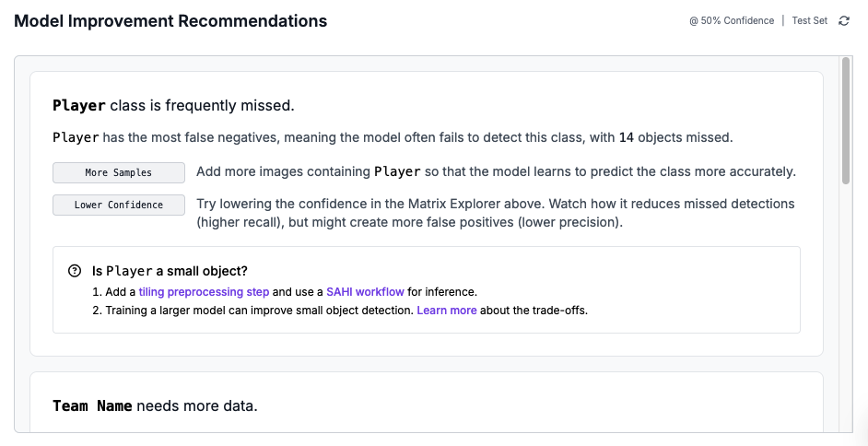868x446 pixels.
Task: Click the 'Add more images containing Player' description
Action: pos(496,172)
